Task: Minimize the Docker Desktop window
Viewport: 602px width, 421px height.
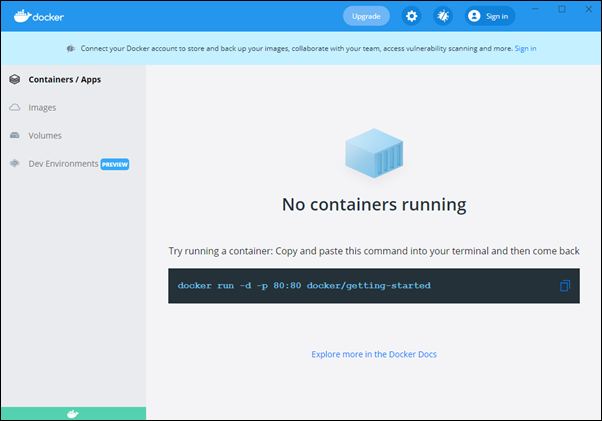Action: point(535,9)
